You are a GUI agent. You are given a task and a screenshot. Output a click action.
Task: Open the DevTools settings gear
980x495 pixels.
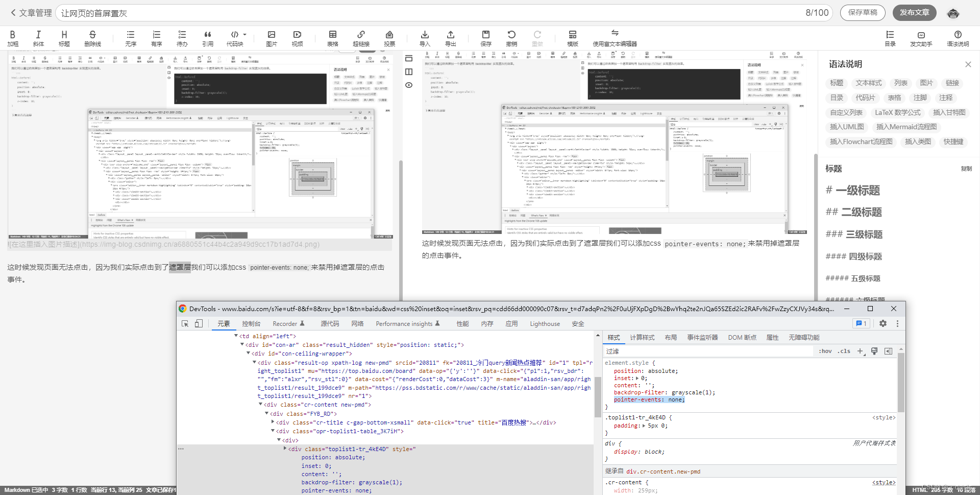(883, 323)
